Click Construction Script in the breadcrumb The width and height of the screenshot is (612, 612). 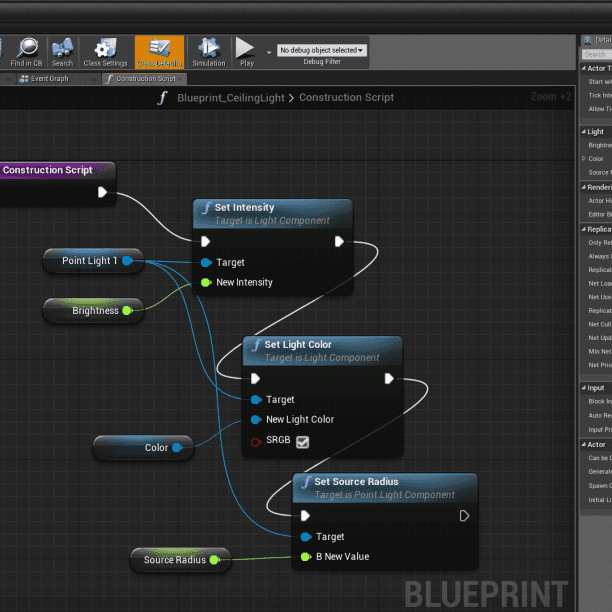click(346, 97)
